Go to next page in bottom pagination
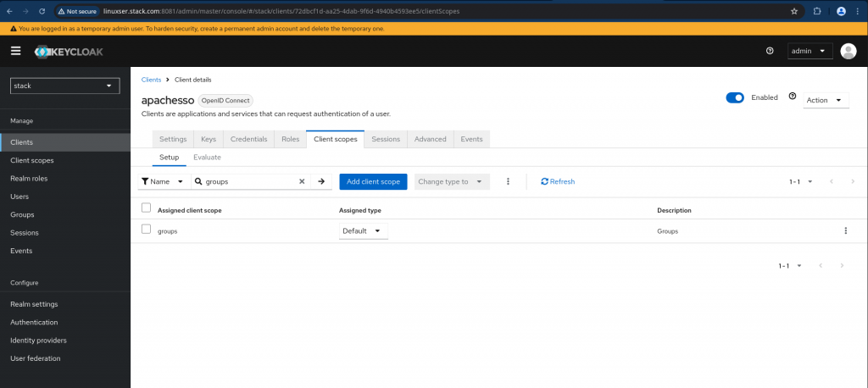The image size is (868, 388). click(842, 266)
